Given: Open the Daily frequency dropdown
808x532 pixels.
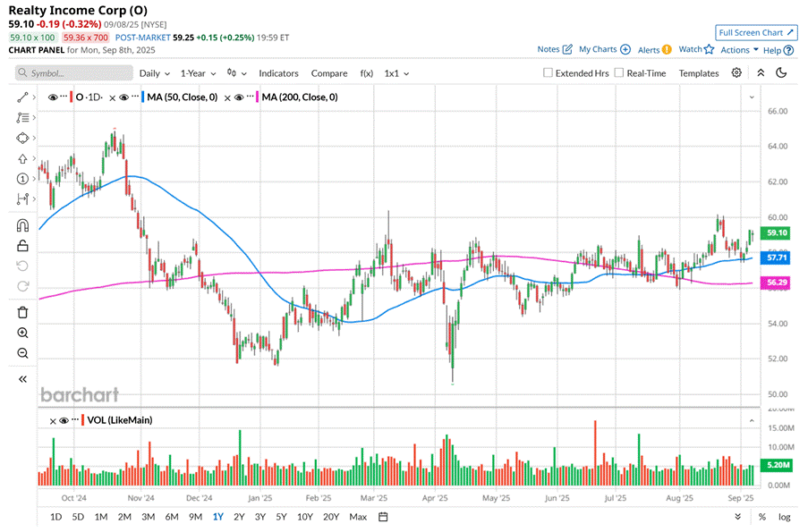Looking at the screenshot, I should (155, 73).
